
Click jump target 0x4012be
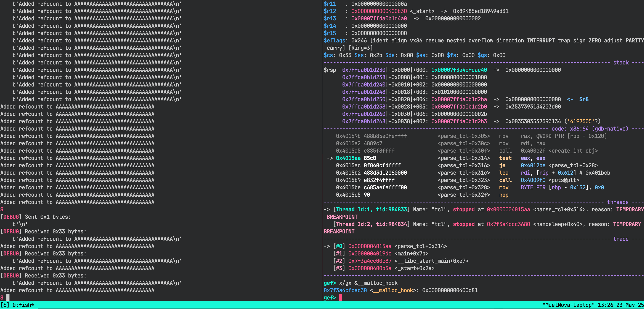pyautogui.click(x=533, y=165)
